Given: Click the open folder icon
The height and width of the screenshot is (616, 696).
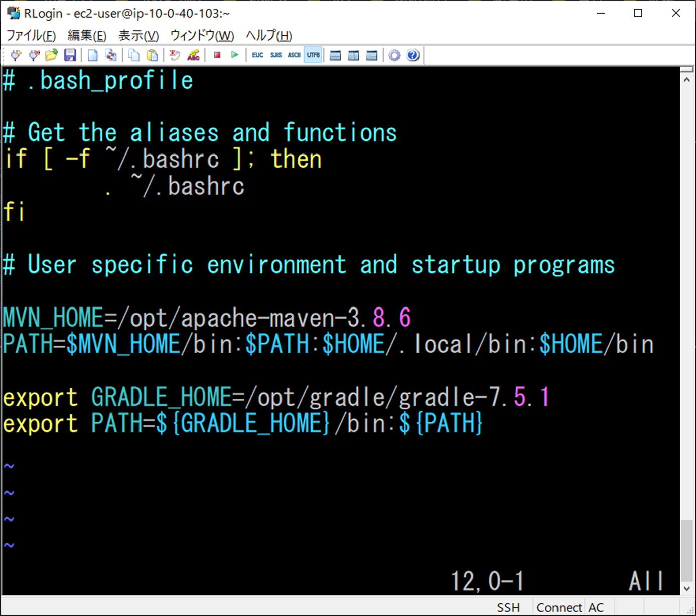Looking at the screenshot, I should [x=52, y=55].
